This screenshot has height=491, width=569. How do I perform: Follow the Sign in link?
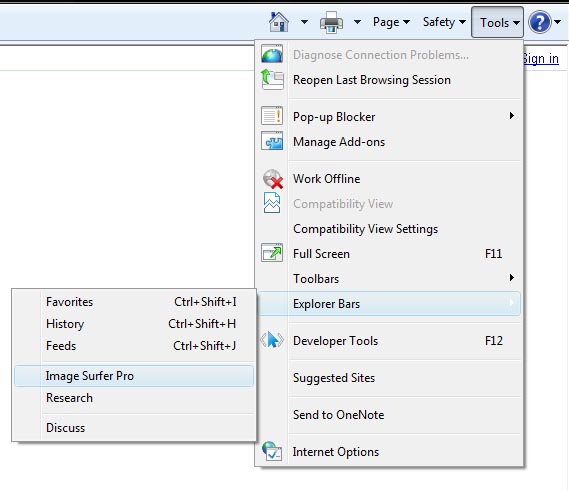540,58
